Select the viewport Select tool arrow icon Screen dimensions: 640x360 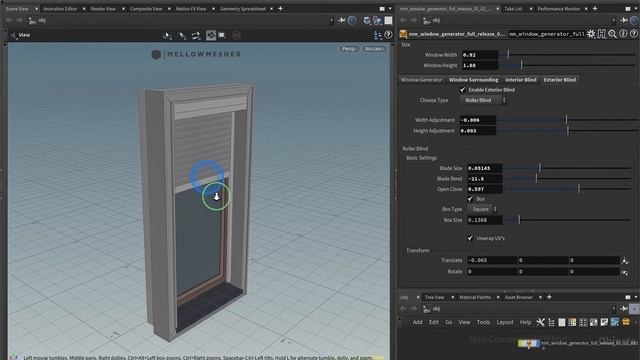[x=167, y=36]
